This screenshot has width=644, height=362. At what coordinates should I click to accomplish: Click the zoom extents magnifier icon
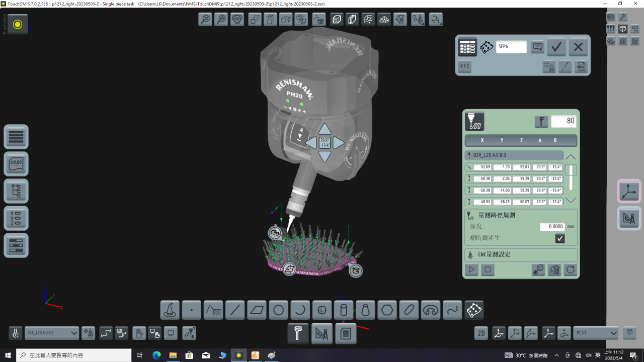pos(205,20)
